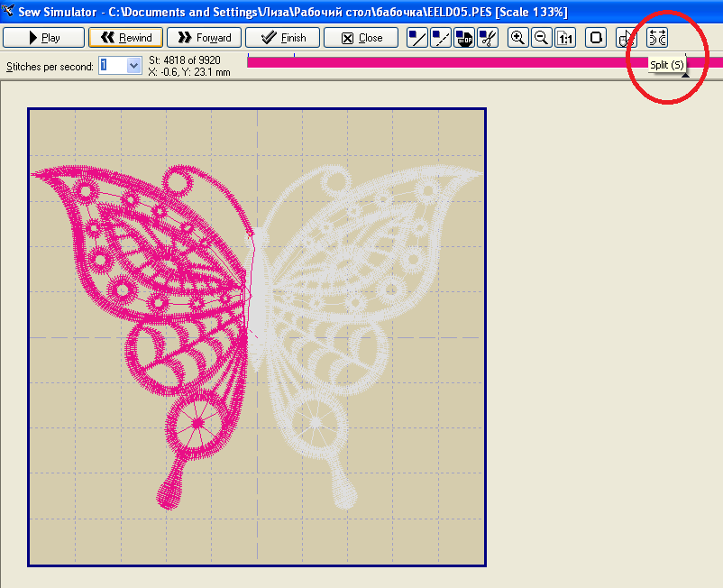Click the Finish button
This screenshot has width=723, height=588.
pos(282,38)
